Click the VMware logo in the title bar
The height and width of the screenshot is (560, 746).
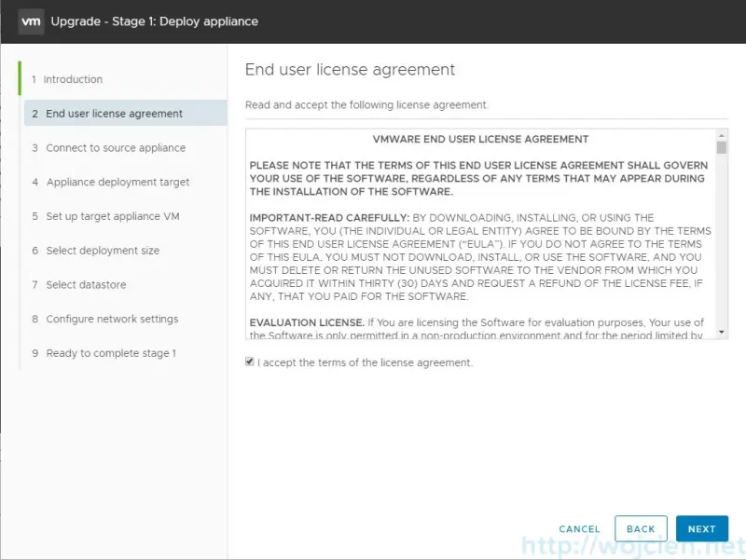(x=31, y=20)
